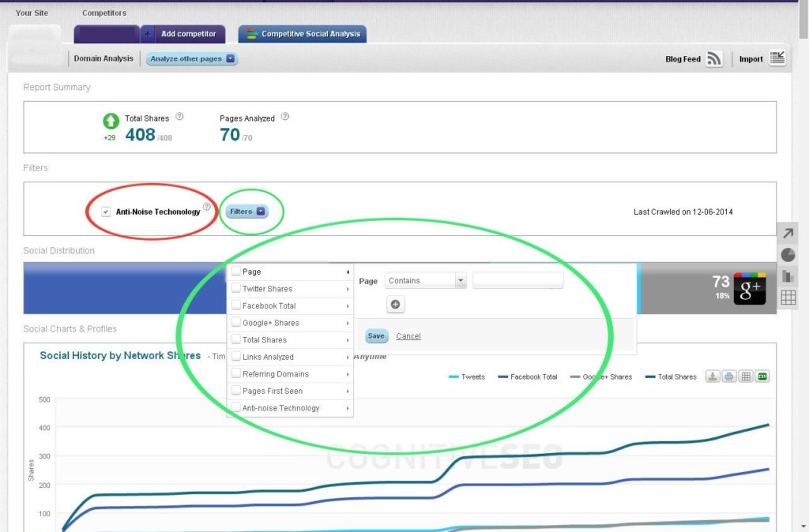The height and width of the screenshot is (532, 809).
Task: Add a filter condition with the plus icon
Action: point(395,304)
